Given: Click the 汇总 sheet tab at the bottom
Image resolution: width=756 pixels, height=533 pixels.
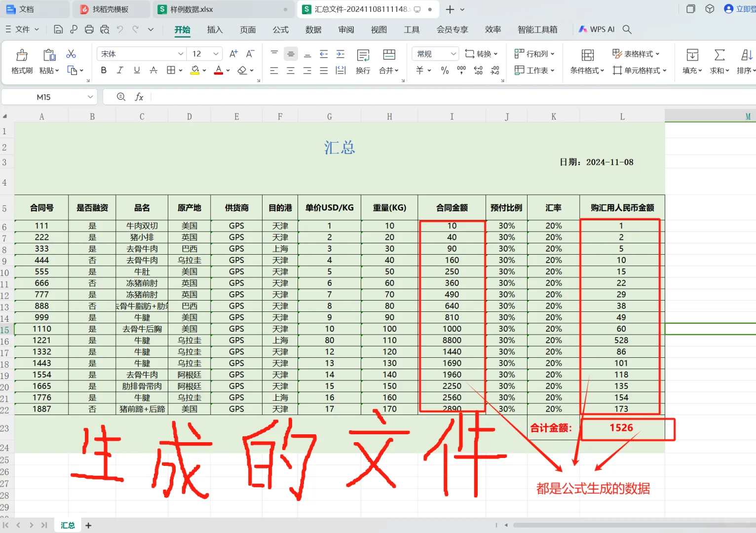Looking at the screenshot, I should coord(68,525).
